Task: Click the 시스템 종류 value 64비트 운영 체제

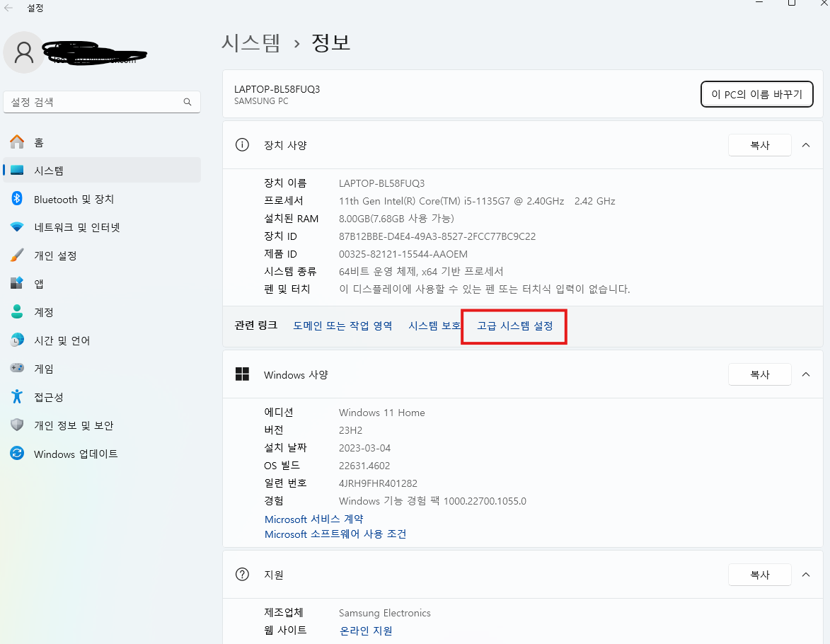Action: pyautogui.click(x=421, y=271)
